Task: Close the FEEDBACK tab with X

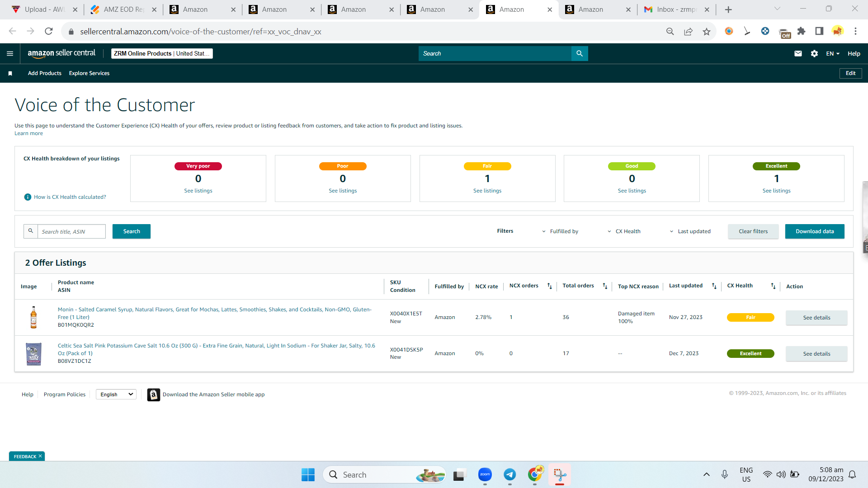Action: tap(40, 456)
